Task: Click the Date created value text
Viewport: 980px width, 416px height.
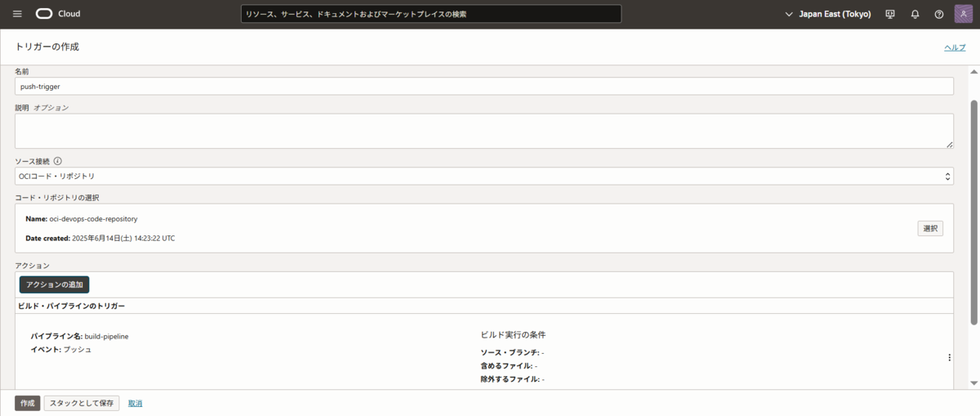Action: (123, 239)
